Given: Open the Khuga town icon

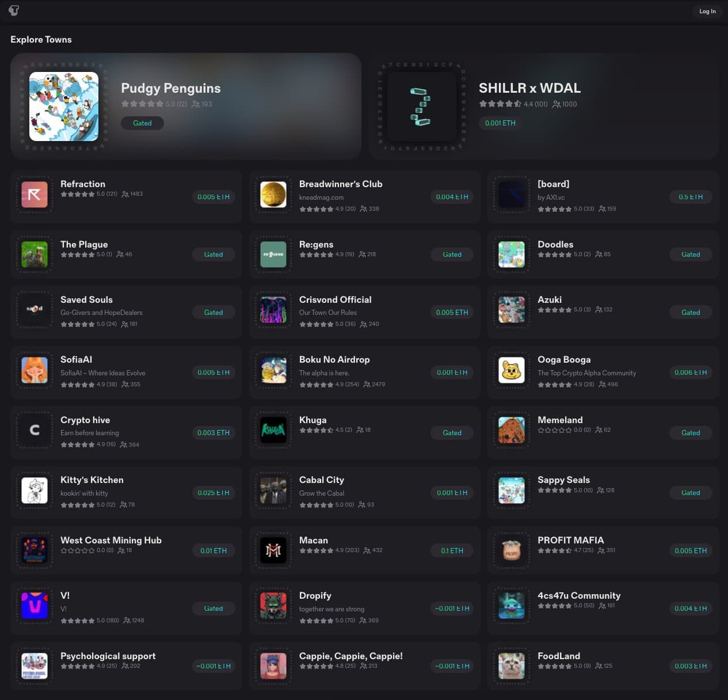Looking at the screenshot, I should pos(273,431).
